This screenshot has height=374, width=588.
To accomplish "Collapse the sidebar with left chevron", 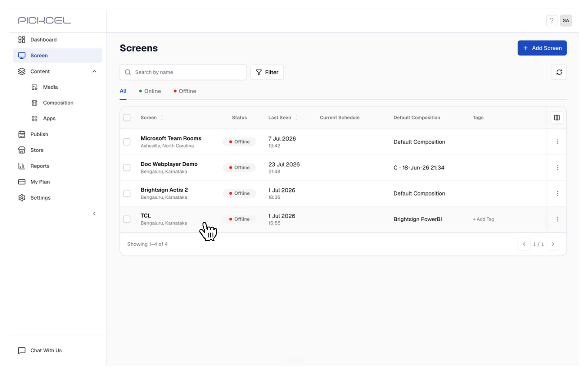I will coord(94,214).
